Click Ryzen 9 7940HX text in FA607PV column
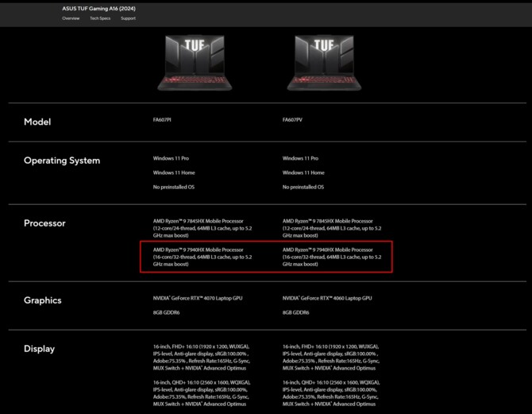Image resolution: width=532 pixels, height=414 pixels. coord(332,257)
